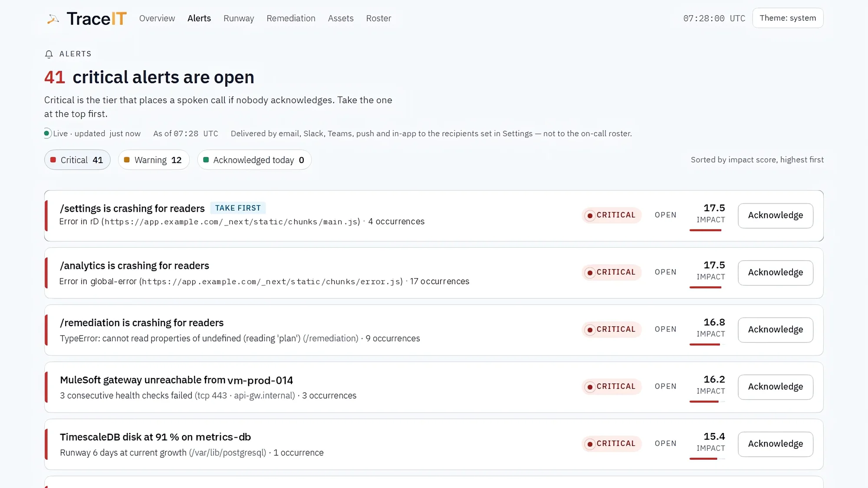
Task: Click the green Live status dot
Action: [47, 133]
